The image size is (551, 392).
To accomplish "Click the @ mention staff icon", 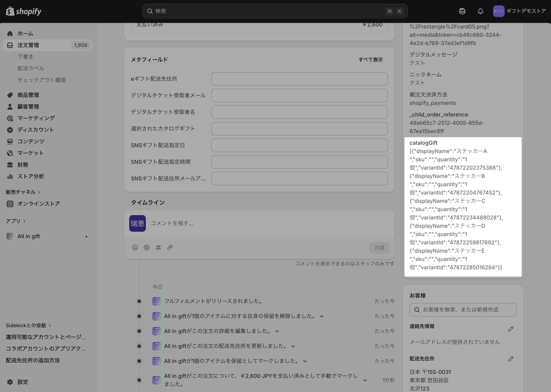I will tap(146, 247).
